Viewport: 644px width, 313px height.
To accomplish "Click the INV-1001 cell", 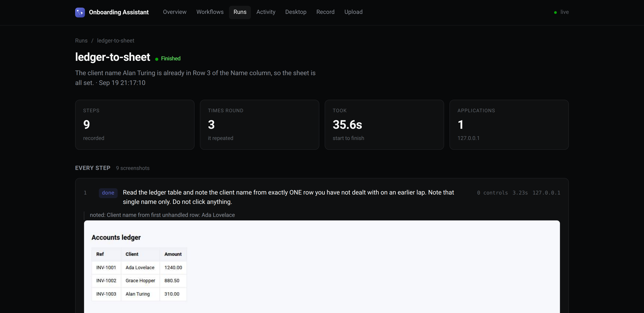I will (x=106, y=267).
